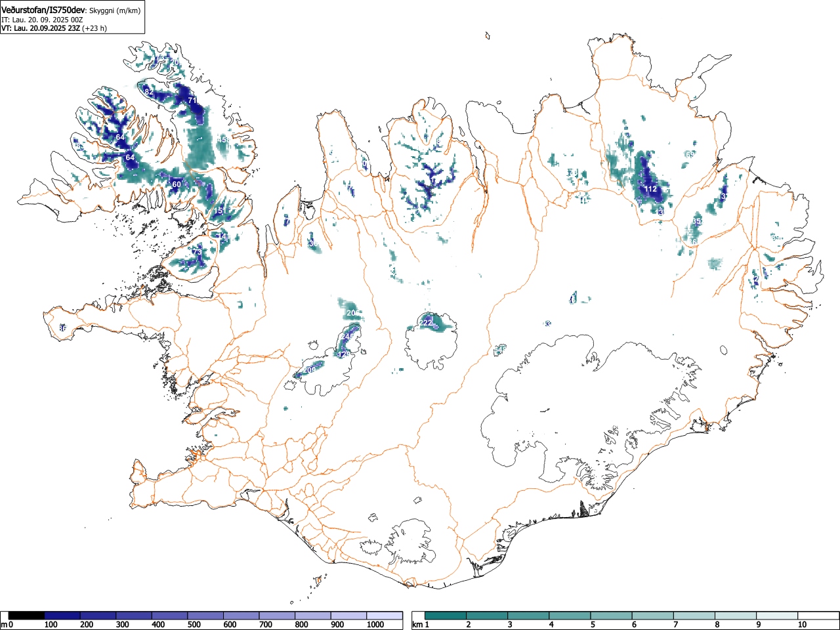Select the 3–4 km legend swatch
Image resolution: width=840 pixels, height=630 pixels.
pos(529,616)
